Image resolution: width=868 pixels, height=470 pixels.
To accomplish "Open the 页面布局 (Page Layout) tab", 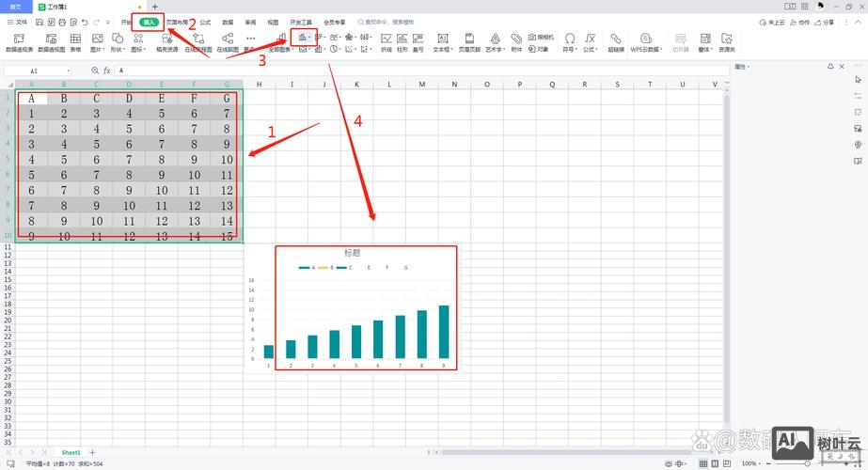I will click(177, 21).
